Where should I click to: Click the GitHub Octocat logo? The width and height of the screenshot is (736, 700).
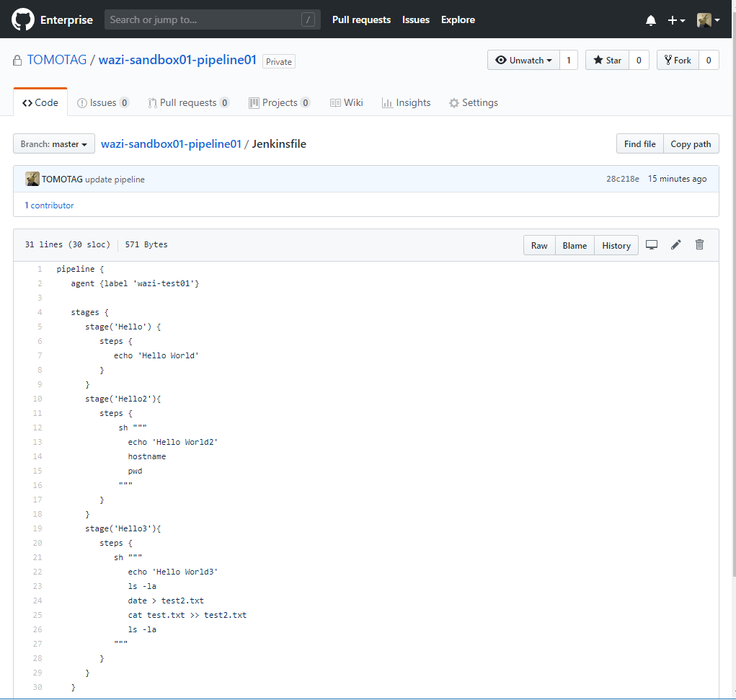pyautogui.click(x=22, y=19)
